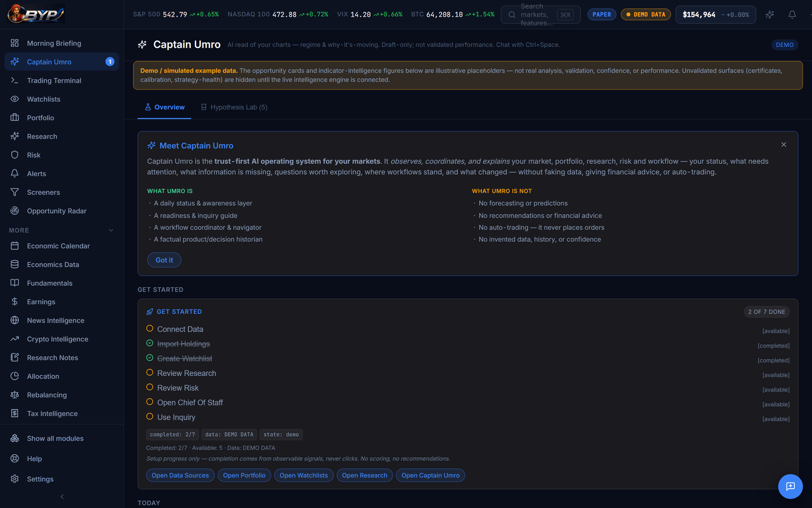Collapse the sidebar with bottom chevron

(x=62, y=497)
